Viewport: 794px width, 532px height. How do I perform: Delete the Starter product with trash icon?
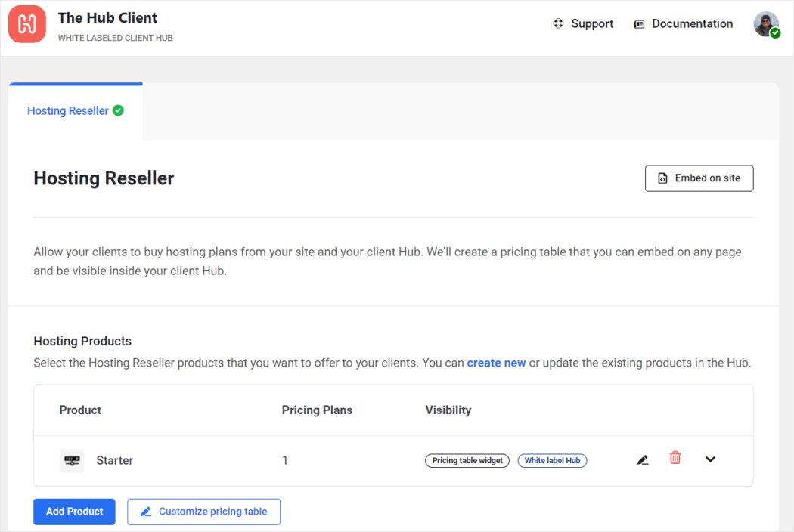(675, 458)
